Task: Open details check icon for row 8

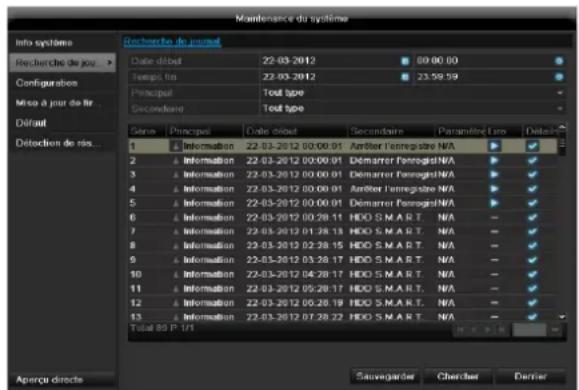Action: click(532, 246)
